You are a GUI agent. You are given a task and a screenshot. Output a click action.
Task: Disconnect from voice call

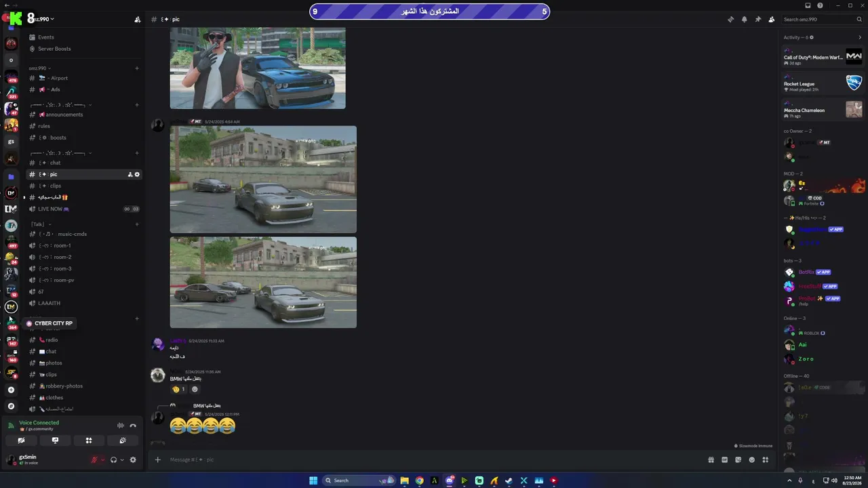[133, 426]
